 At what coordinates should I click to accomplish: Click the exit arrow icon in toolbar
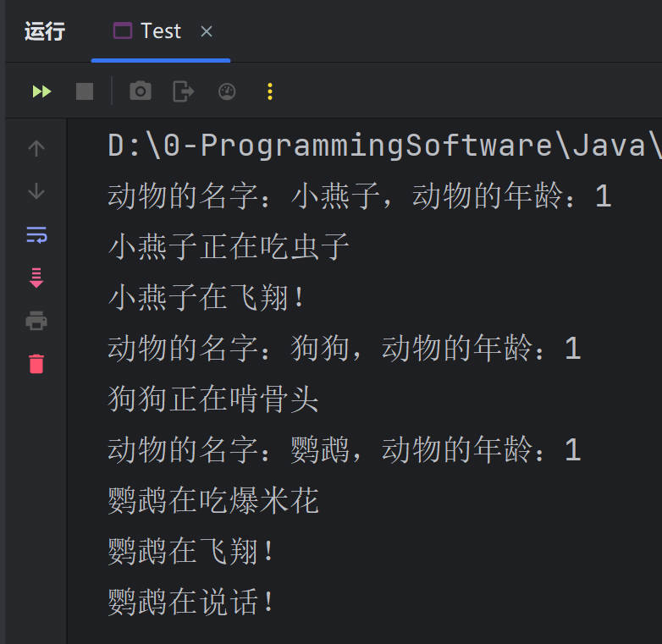point(184,91)
